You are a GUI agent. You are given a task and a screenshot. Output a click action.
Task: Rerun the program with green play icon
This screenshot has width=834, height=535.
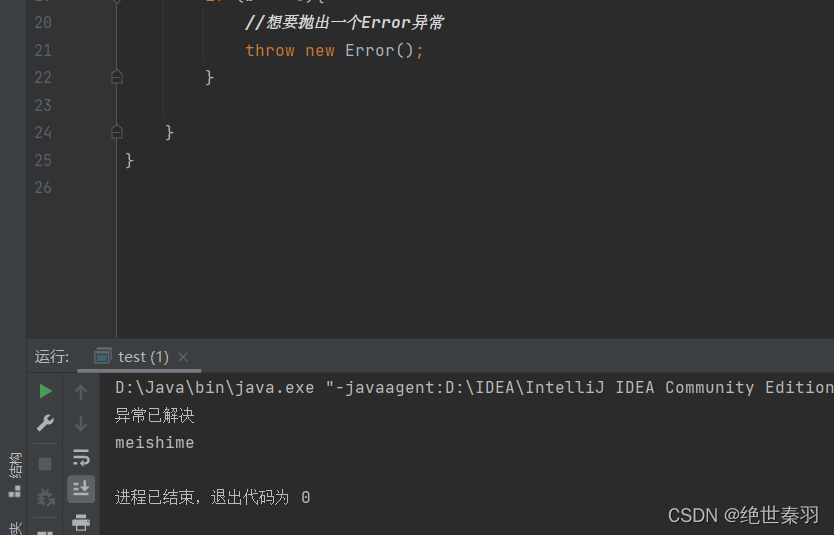(45, 391)
